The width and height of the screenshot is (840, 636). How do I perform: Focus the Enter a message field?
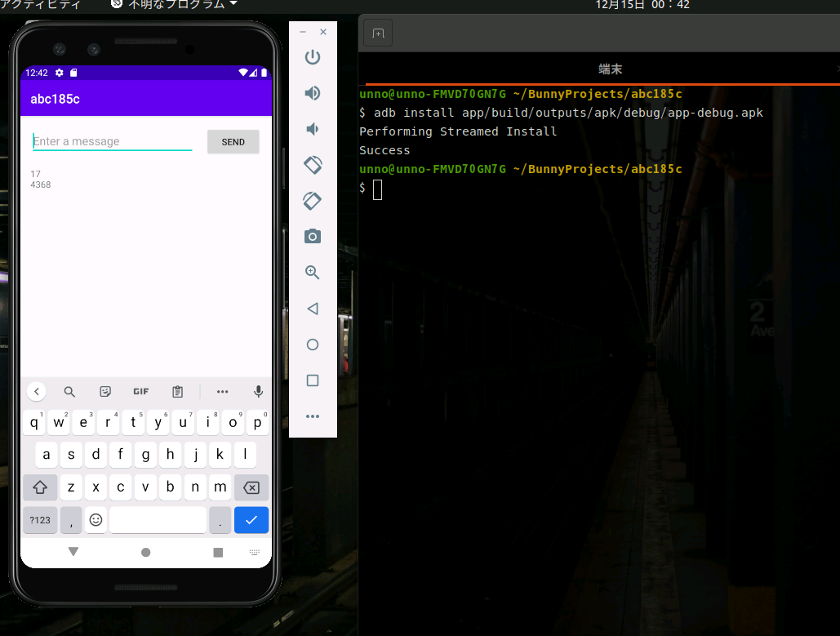pyautogui.click(x=113, y=141)
